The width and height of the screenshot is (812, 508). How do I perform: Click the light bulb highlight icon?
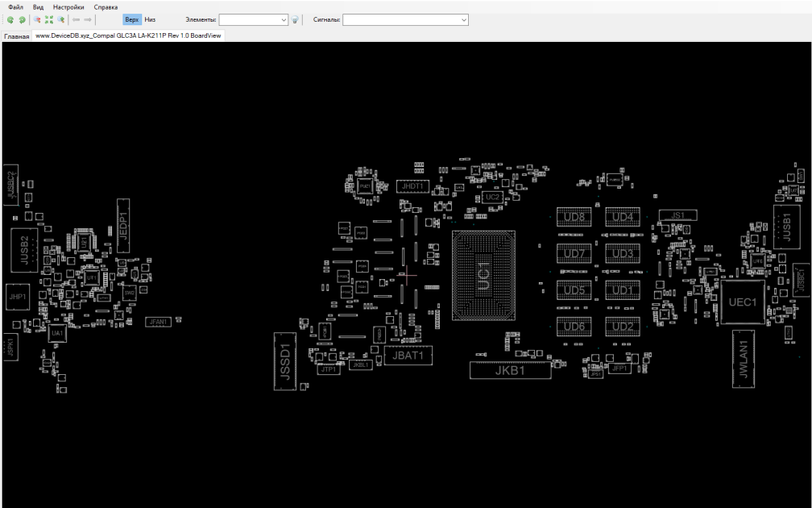pos(295,19)
